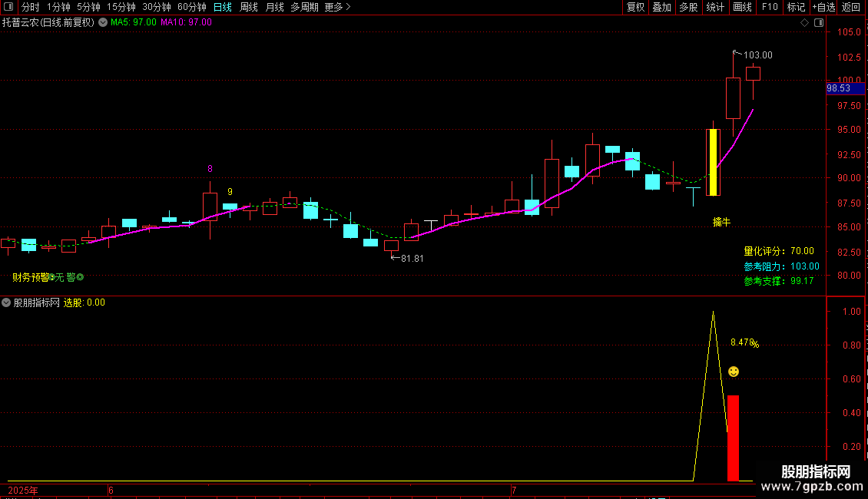This screenshot has width=868, height=499.
Task: Click the 98.53 current price tag
Action: 845,88
